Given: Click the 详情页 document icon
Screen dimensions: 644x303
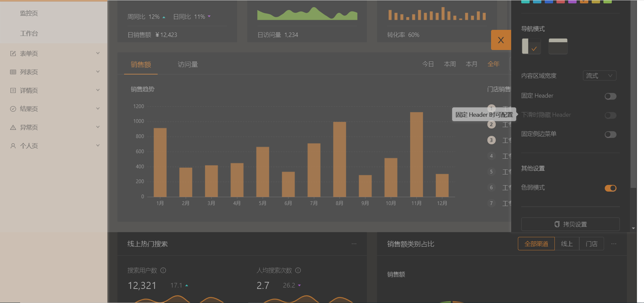Looking at the screenshot, I should (13, 90).
